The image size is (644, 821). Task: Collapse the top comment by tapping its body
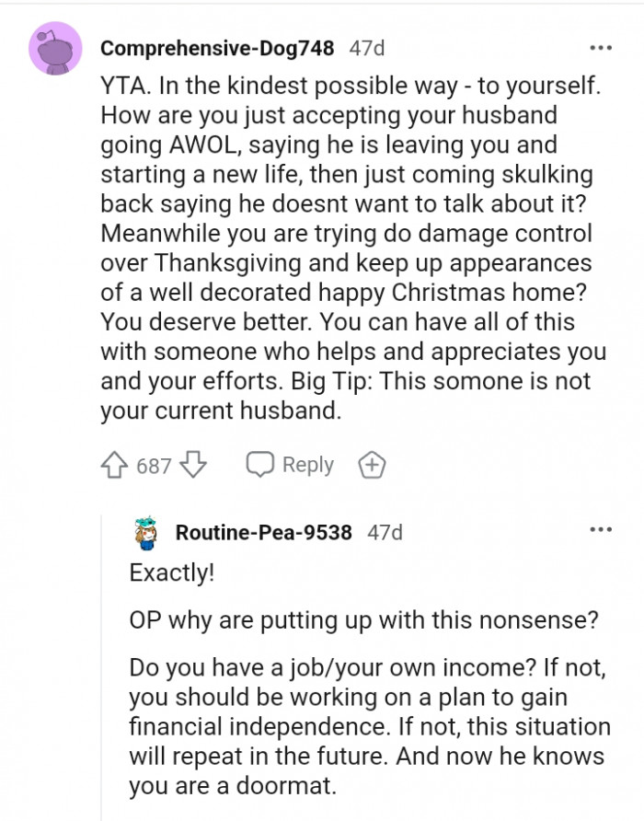pyautogui.click(x=350, y=249)
